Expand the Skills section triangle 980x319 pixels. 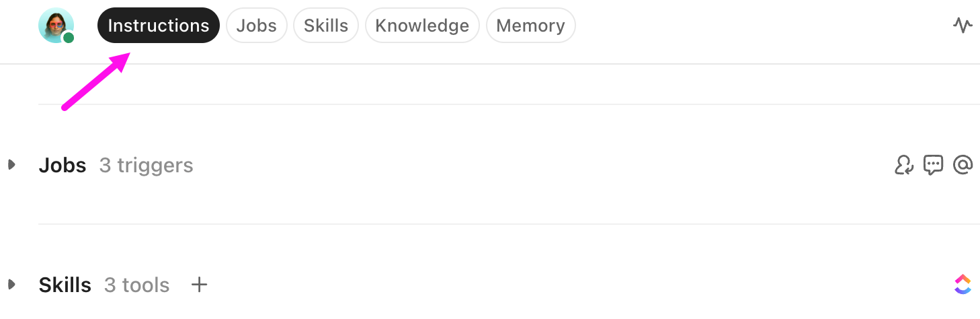click(11, 285)
